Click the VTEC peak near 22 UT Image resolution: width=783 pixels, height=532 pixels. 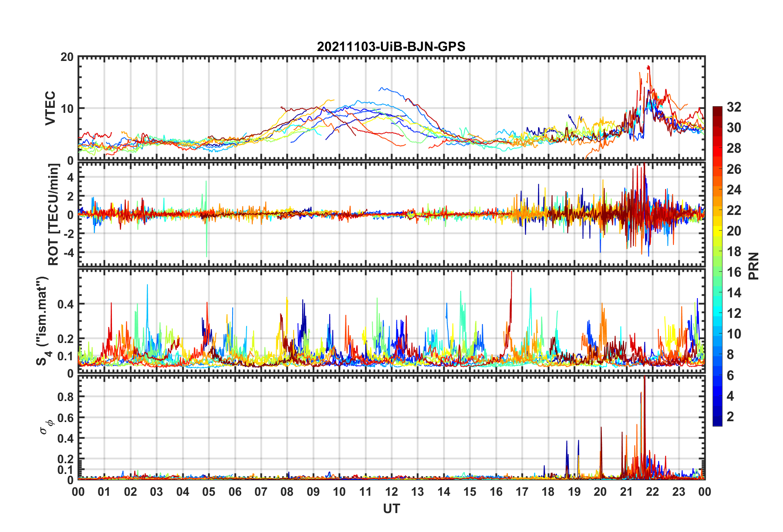648,67
